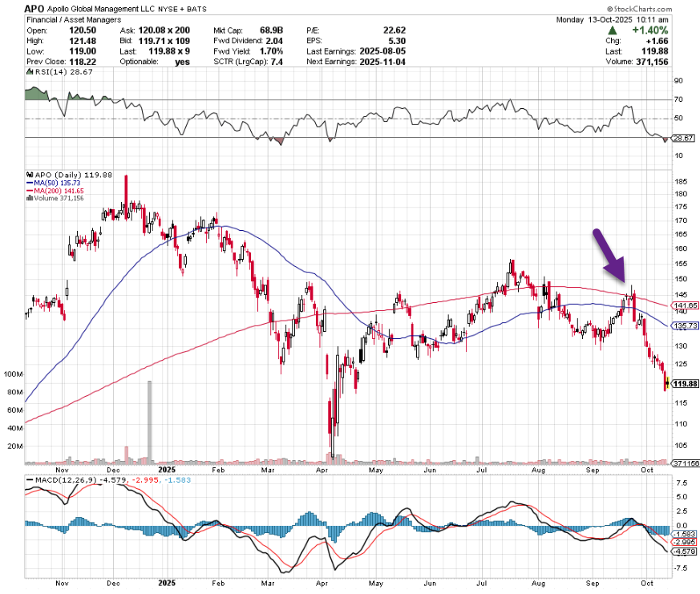The height and width of the screenshot is (594, 700).
Task: Click the APO ticker symbol in the header
Action: coord(34,8)
